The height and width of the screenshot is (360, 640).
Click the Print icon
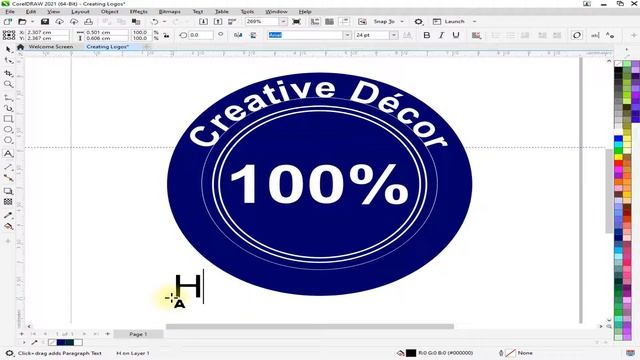pos(89,22)
